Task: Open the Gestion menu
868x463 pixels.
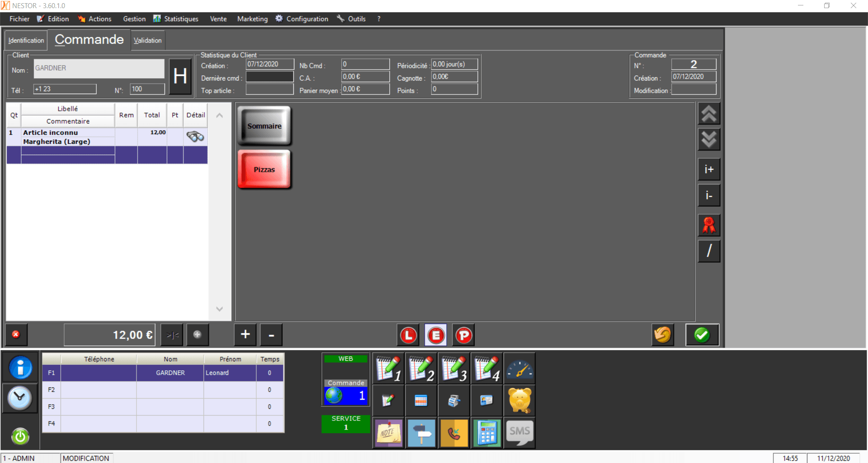Action: click(134, 19)
